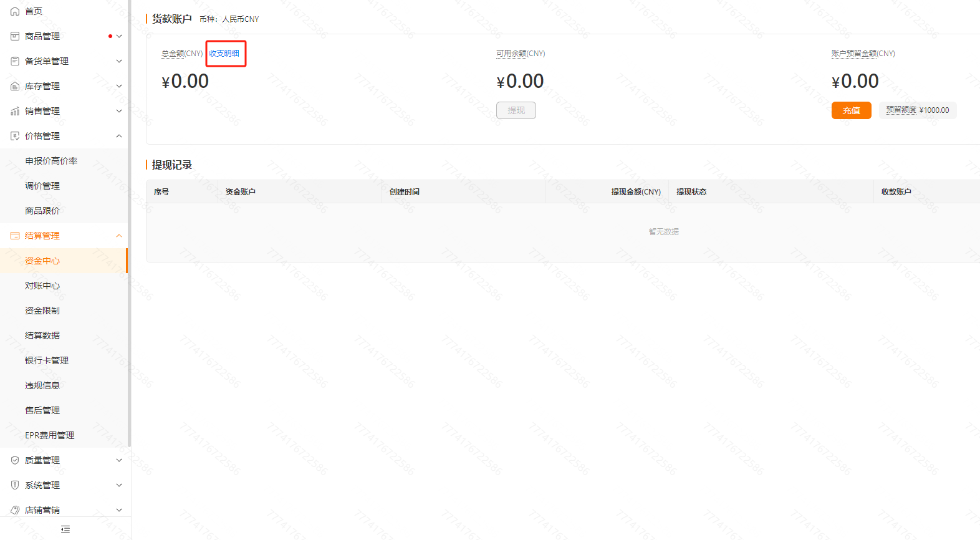Expand the 销售管理 chevron
The image size is (980, 540).
[119, 111]
